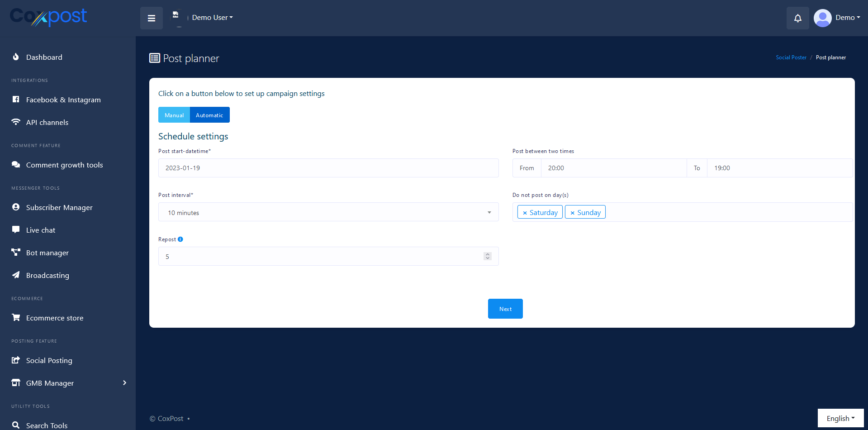Click the Broadcasting paper plane icon
Viewport: 868px width, 430px height.
16,275
